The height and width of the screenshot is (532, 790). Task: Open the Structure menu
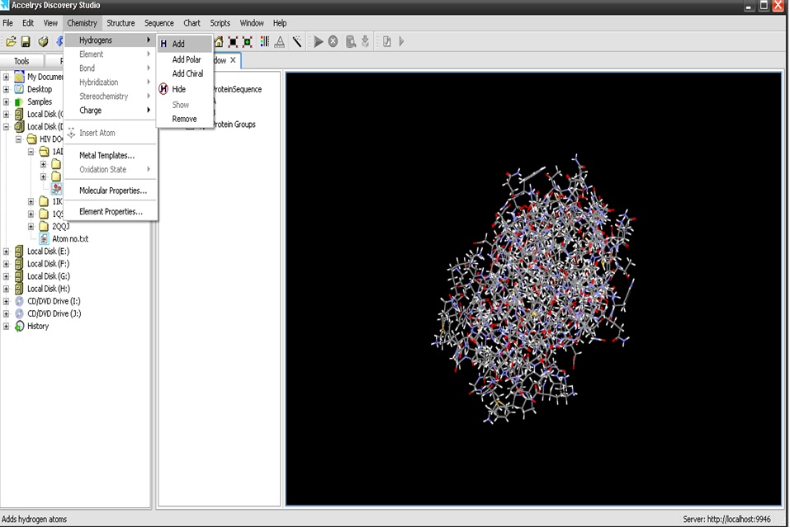click(121, 22)
